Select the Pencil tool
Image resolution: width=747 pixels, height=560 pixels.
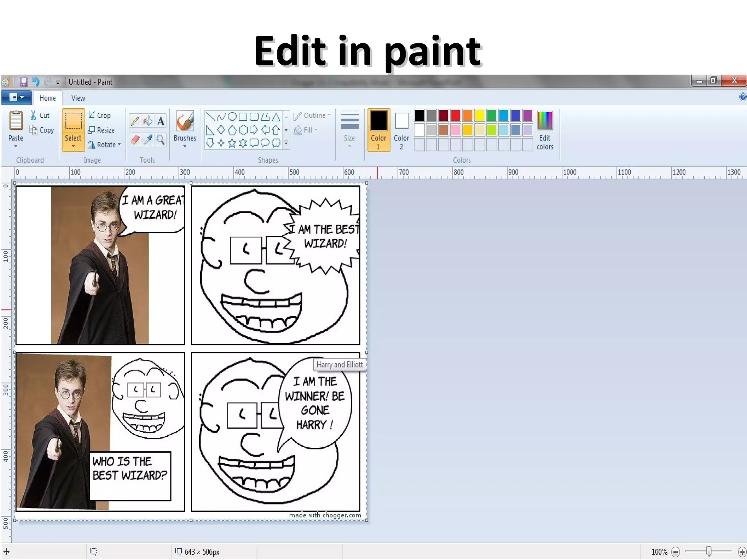pyautogui.click(x=135, y=121)
